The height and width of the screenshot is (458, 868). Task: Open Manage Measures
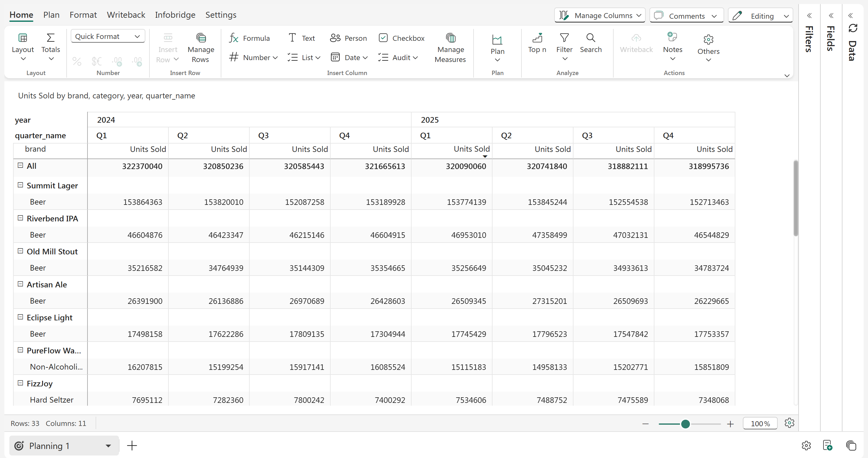pyautogui.click(x=450, y=48)
